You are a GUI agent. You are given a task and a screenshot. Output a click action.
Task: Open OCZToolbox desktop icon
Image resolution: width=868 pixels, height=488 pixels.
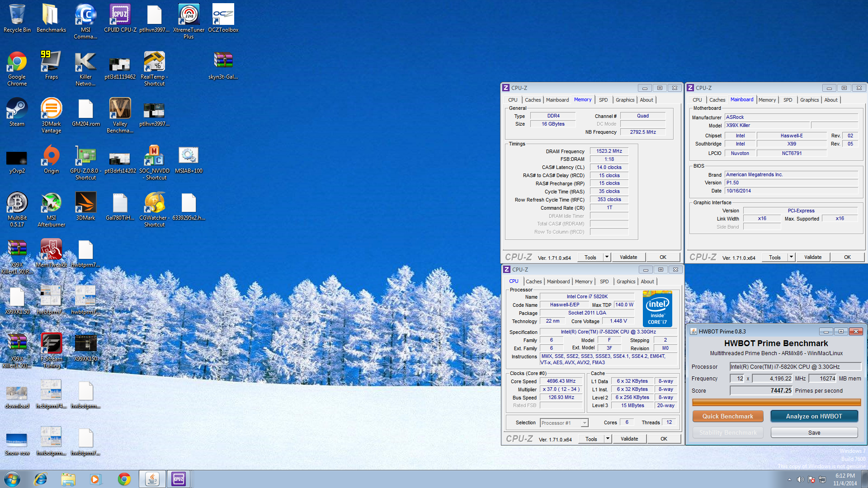[x=223, y=18]
